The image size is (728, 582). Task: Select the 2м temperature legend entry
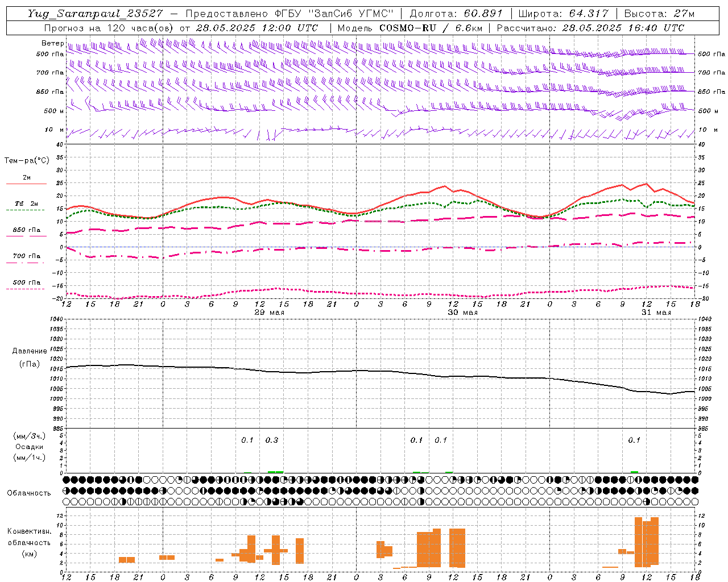coord(27,178)
